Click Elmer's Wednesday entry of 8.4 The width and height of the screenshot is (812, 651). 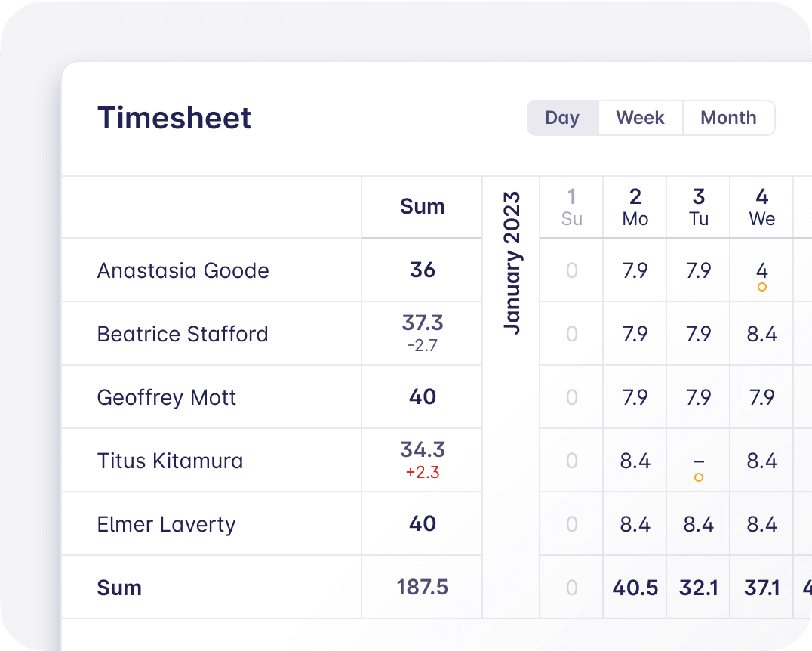pyautogui.click(x=761, y=524)
